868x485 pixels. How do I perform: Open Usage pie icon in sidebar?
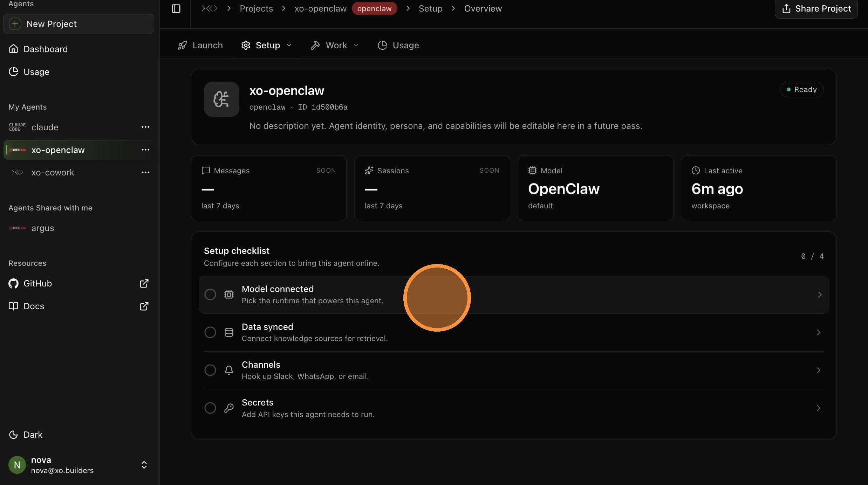coord(13,72)
